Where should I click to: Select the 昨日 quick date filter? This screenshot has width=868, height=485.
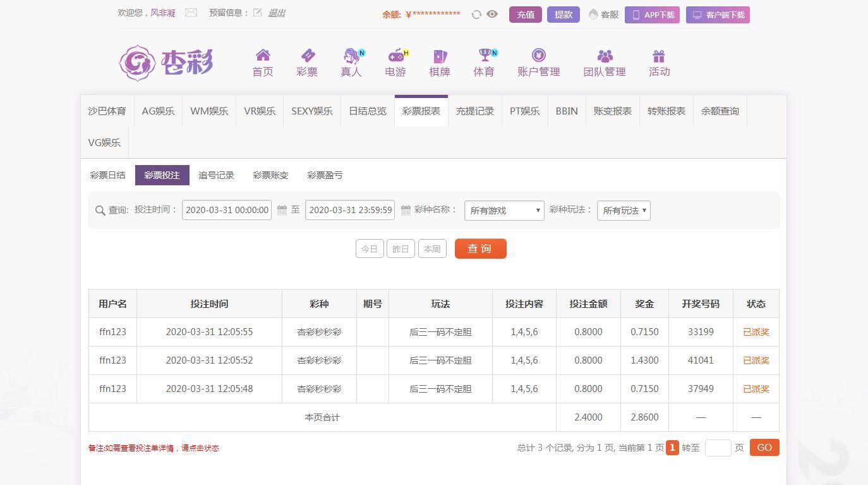(x=401, y=249)
